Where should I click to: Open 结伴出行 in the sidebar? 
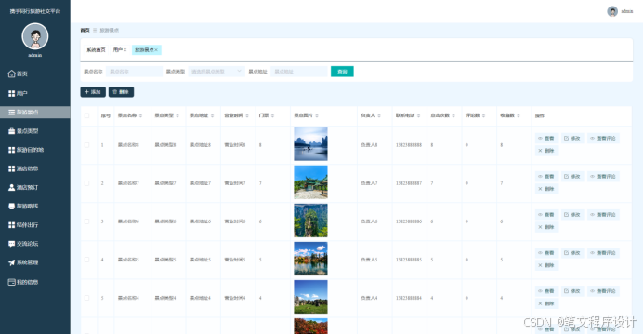pos(35,225)
